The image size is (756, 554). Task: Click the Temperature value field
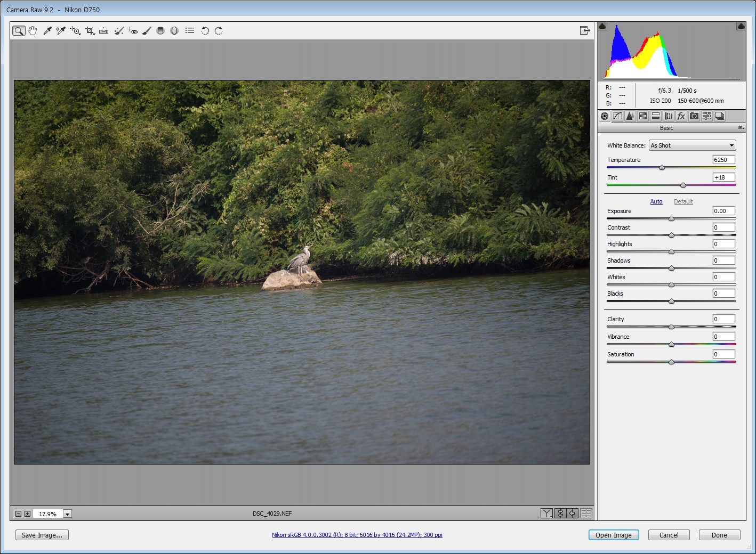click(x=723, y=160)
